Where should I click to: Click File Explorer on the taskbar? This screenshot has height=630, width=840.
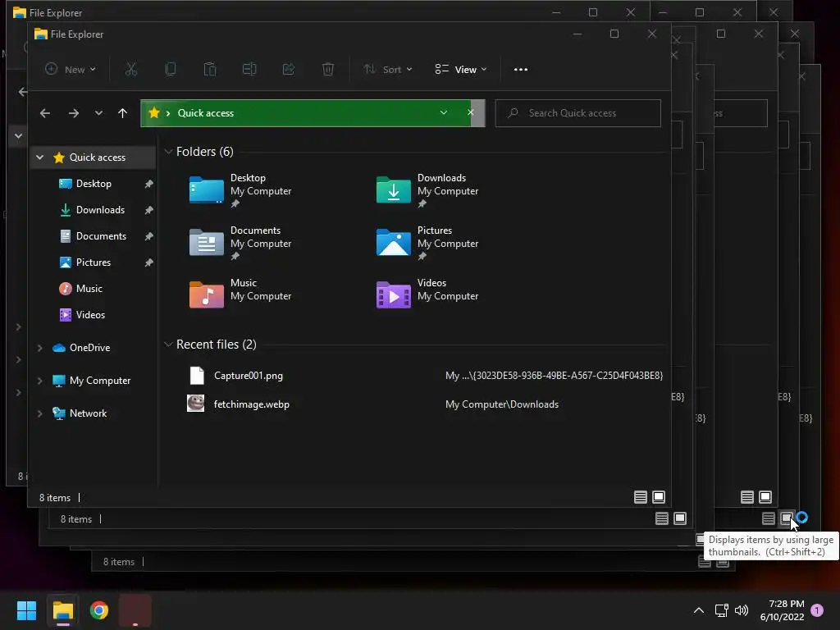click(x=62, y=610)
